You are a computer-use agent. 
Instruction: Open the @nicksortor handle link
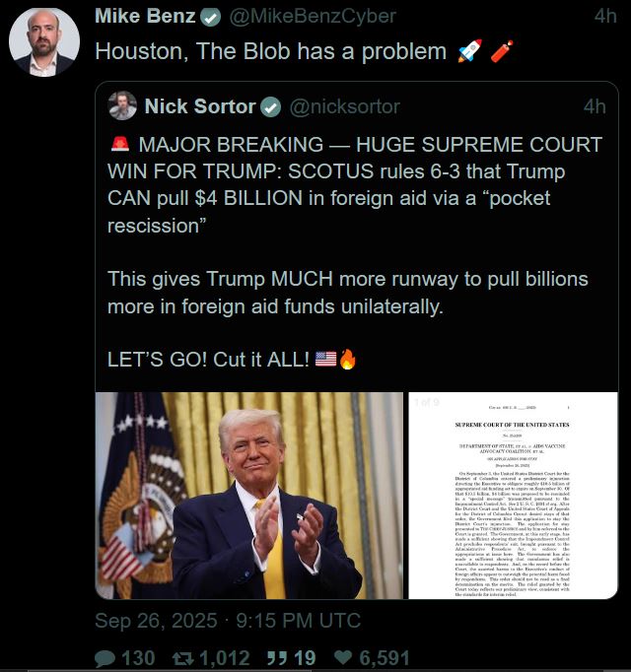[345, 106]
